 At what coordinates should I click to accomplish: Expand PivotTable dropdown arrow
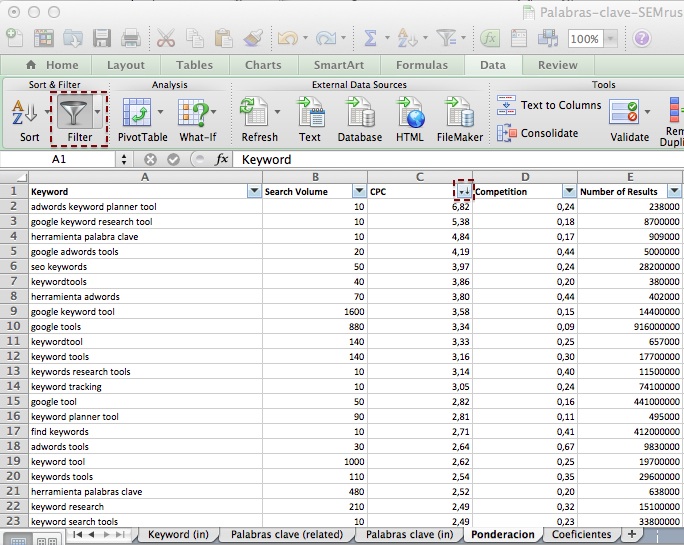click(161, 112)
